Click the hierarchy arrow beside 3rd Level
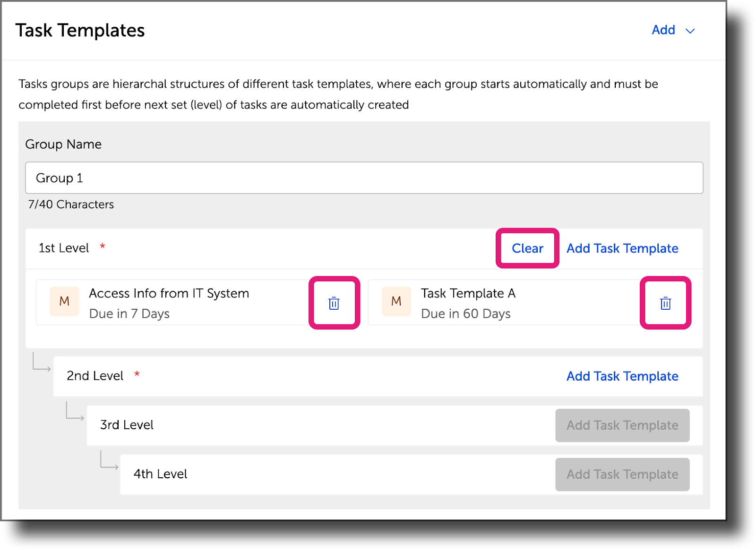Viewport: 756px width, 550px height. point(75,411)
